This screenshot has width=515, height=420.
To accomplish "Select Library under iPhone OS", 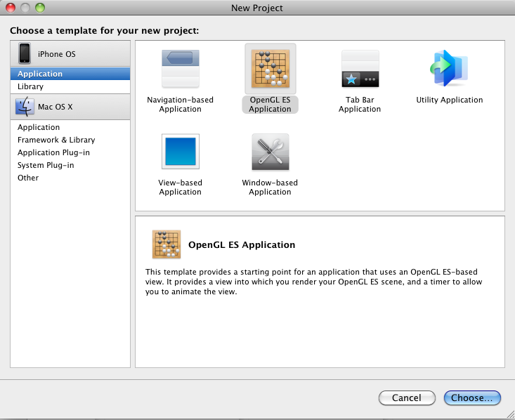I will pos(70,86).
